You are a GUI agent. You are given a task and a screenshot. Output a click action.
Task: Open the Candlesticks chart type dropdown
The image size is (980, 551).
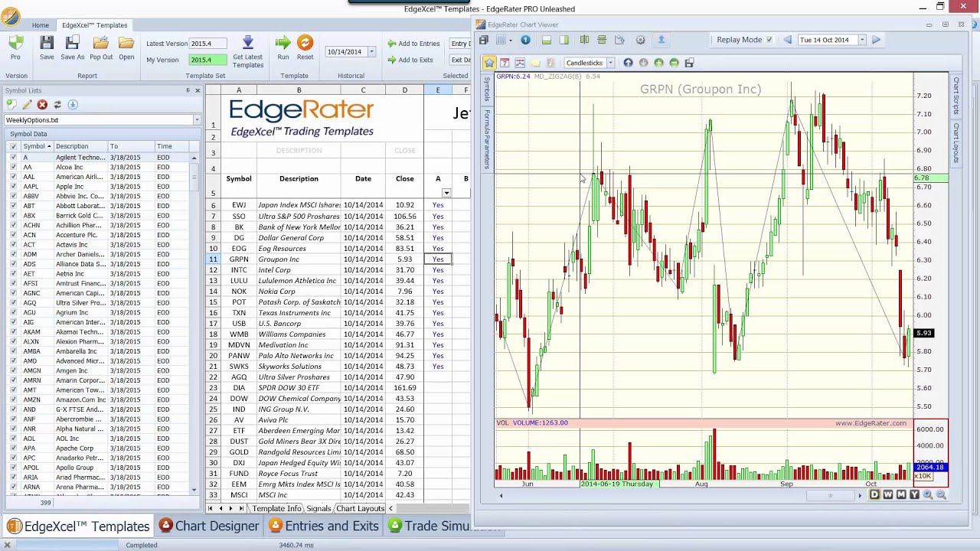610,63
